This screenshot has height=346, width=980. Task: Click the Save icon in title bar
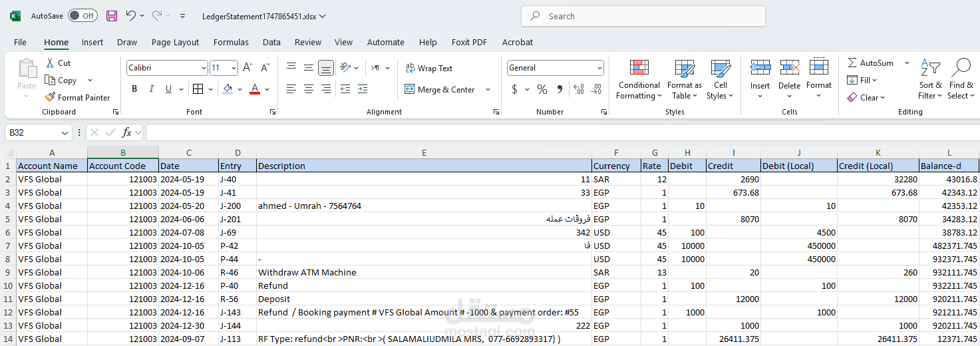click(x=112, y=16)
